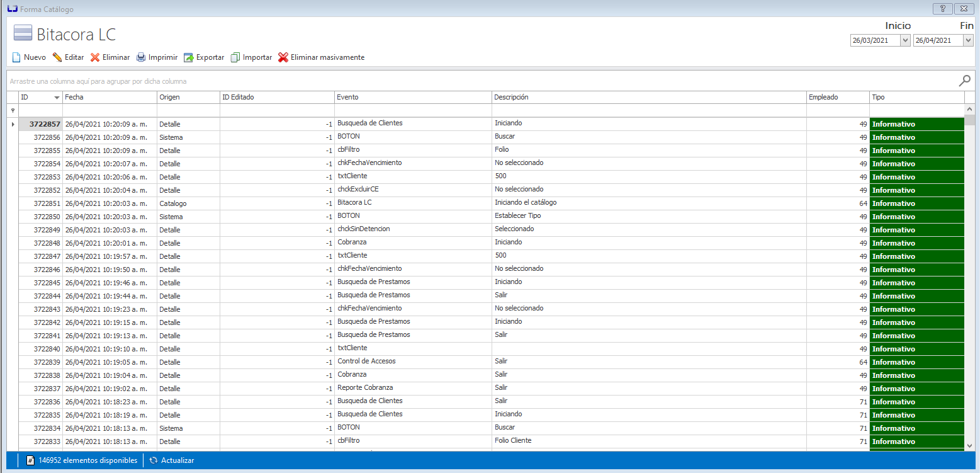Image resolution: width=980 pixels, height=473 pixels.
Task: Click the 'Reporte Cobranza' event cell
Action: pos(413,388)
